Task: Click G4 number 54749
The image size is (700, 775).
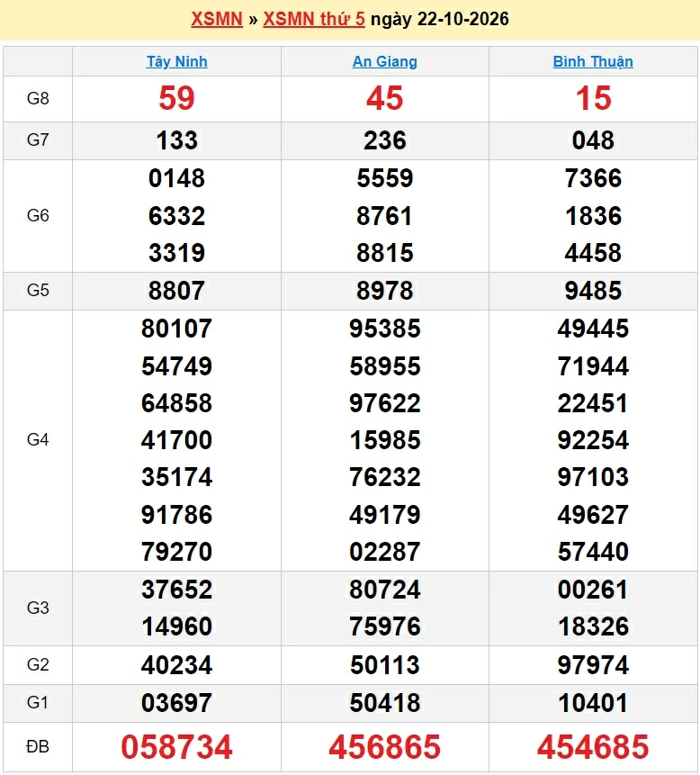Action: [177, 366]
